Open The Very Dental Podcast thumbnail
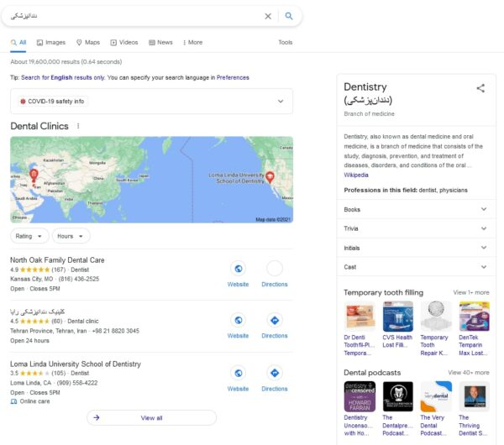The image size is (504, 445). (x=436, y=396)
